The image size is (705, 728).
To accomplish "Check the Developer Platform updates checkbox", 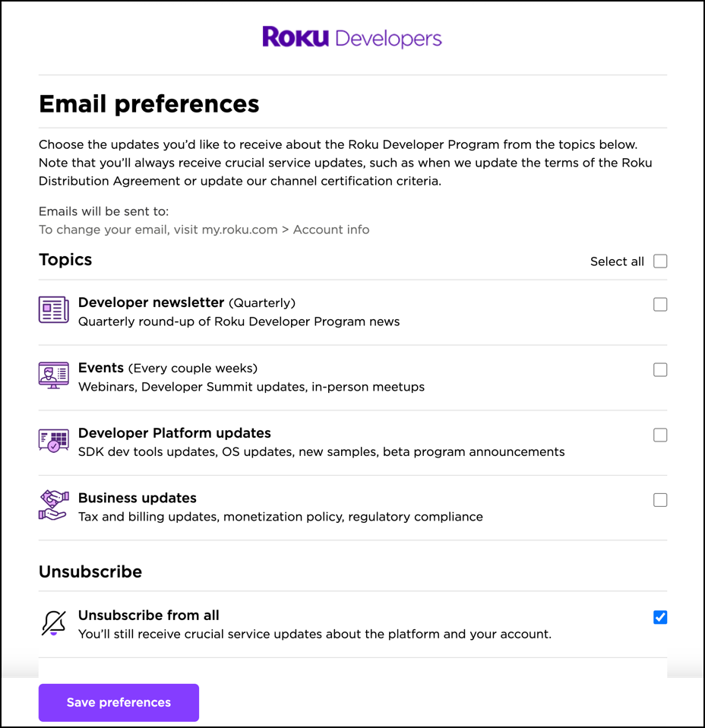I will [660, 435].
